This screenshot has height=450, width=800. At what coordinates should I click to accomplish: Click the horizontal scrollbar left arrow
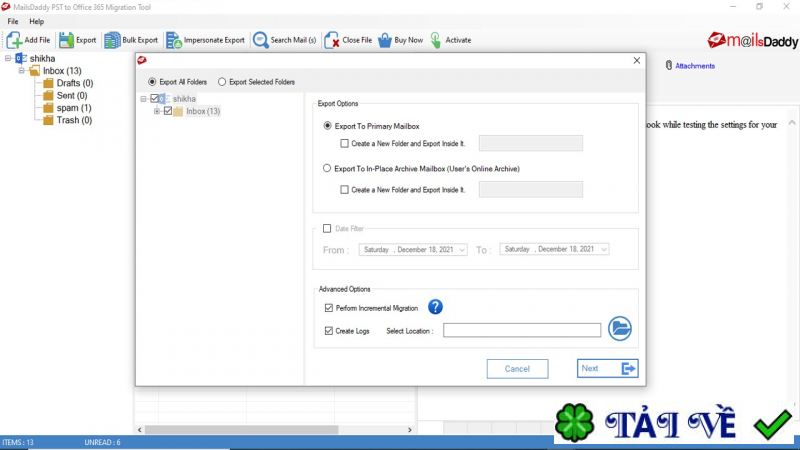tap(139, 430)
